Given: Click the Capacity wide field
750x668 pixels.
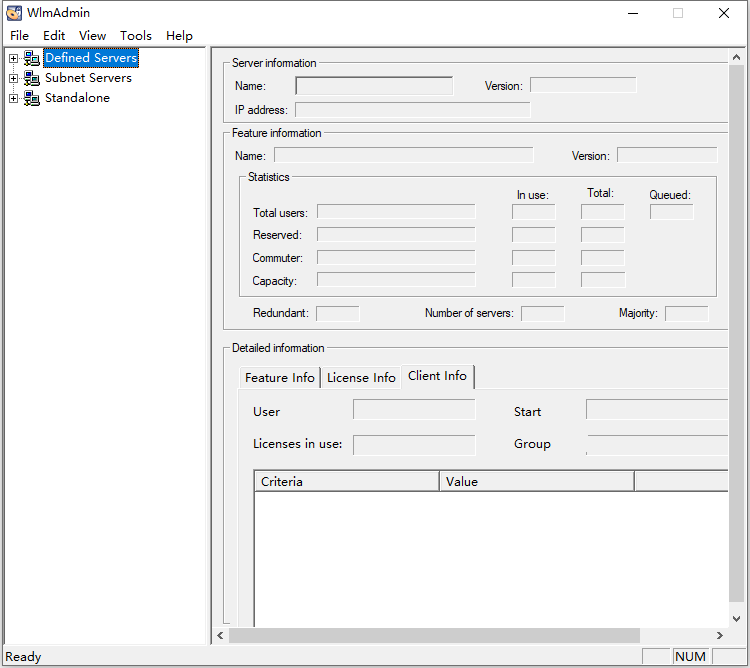Looking at the screenshot, I should click(396, 280).
